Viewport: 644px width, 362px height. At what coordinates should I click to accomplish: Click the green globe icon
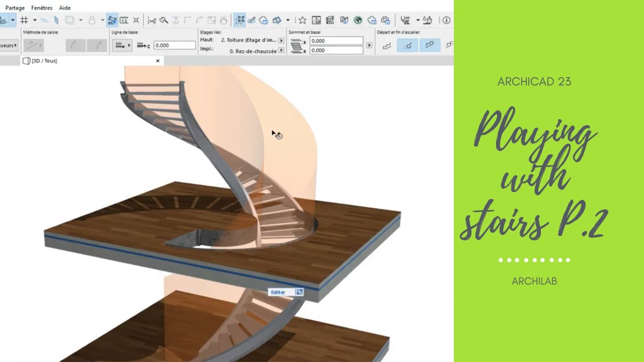tap(358, 20)
